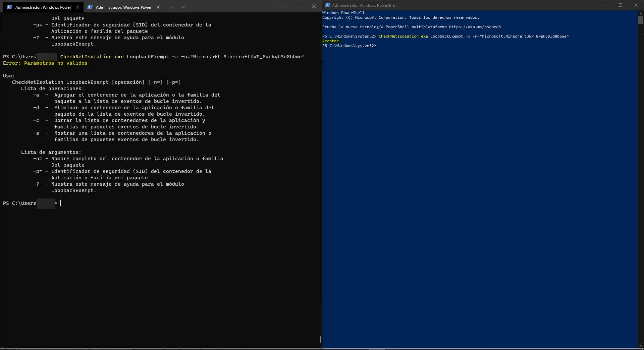This screenshot has height=350, width=644.
Task: Close the second PowerShell tab with its X
Action: (x=158, y=7)
